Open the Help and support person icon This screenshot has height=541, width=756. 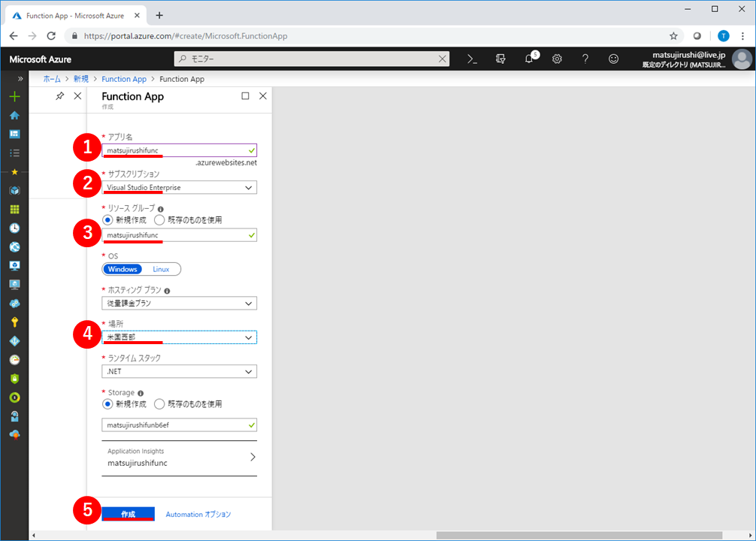pos(14,416)
